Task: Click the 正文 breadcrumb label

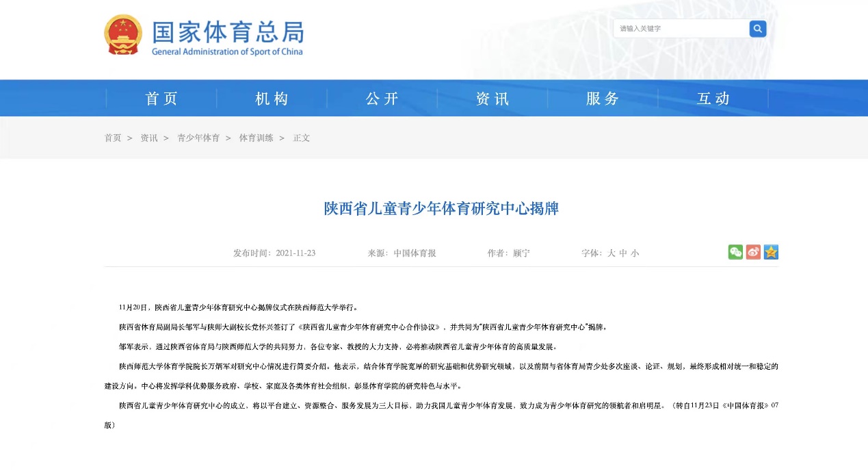Action: click(x=302, y=138)
